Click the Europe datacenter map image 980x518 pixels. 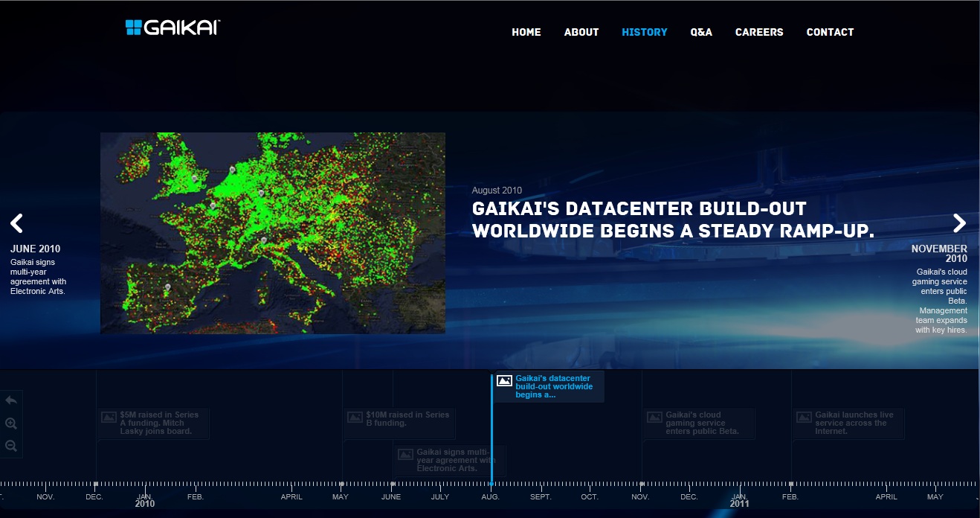(x=273, y=233)
